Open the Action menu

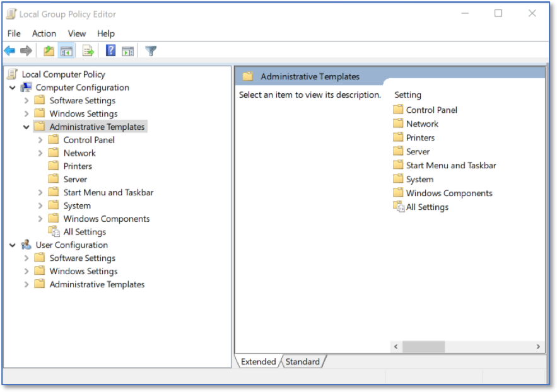point(44,33)
